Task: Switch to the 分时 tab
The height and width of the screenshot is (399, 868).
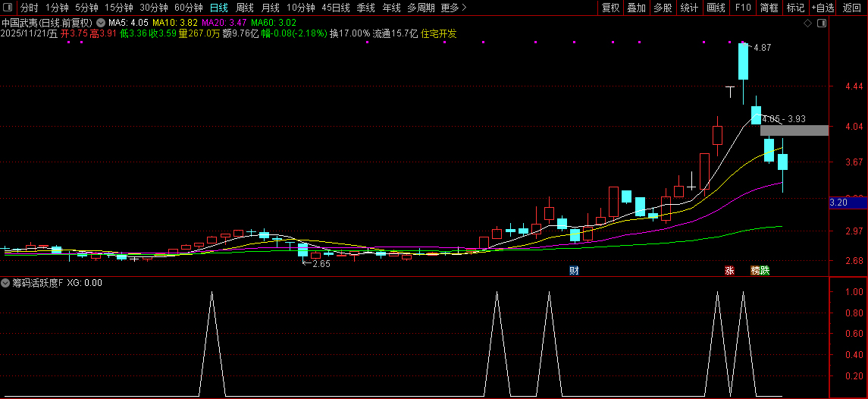Action: [x=29, y=8]
